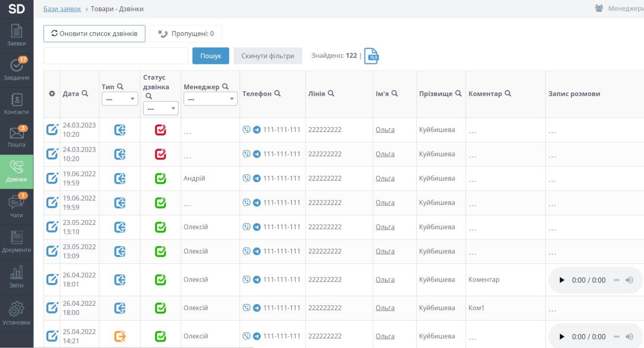Click search icon beside Коментар header

point(508,93)
